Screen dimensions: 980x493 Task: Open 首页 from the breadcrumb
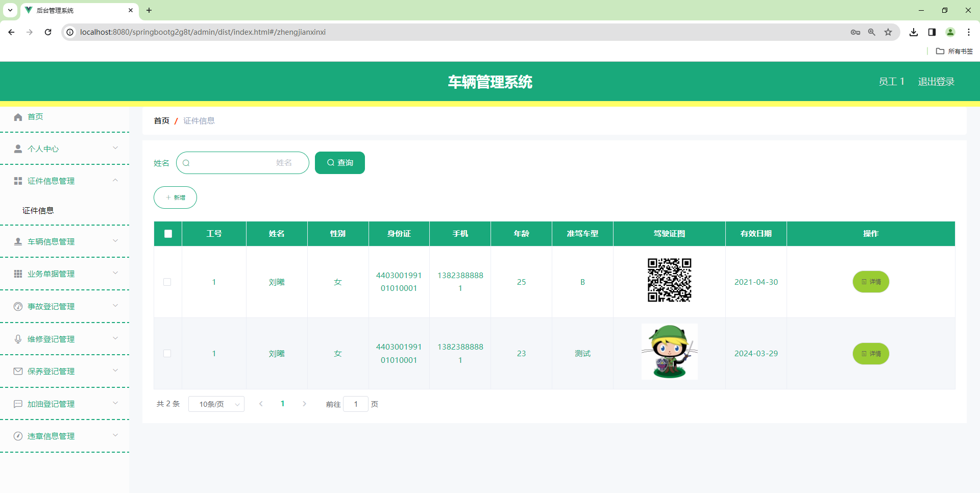click(161, 120)
